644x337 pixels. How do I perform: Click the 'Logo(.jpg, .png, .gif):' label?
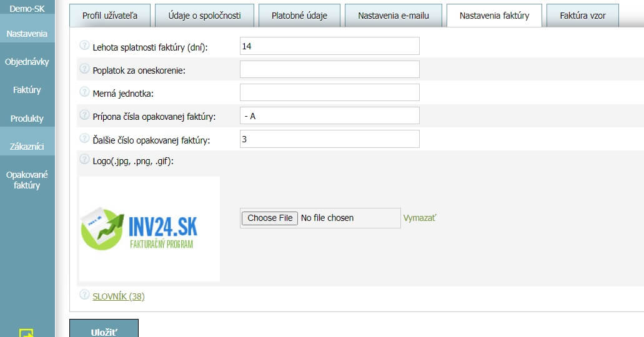pyautogui.click(x=133, y=161)
